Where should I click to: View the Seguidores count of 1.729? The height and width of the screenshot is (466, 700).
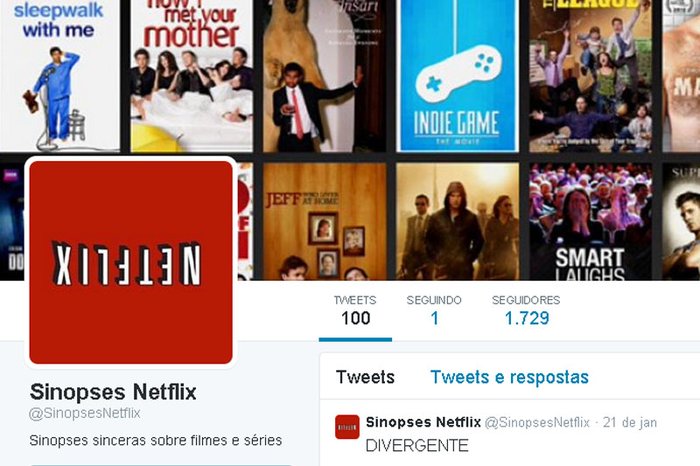(x=526, y=311)
